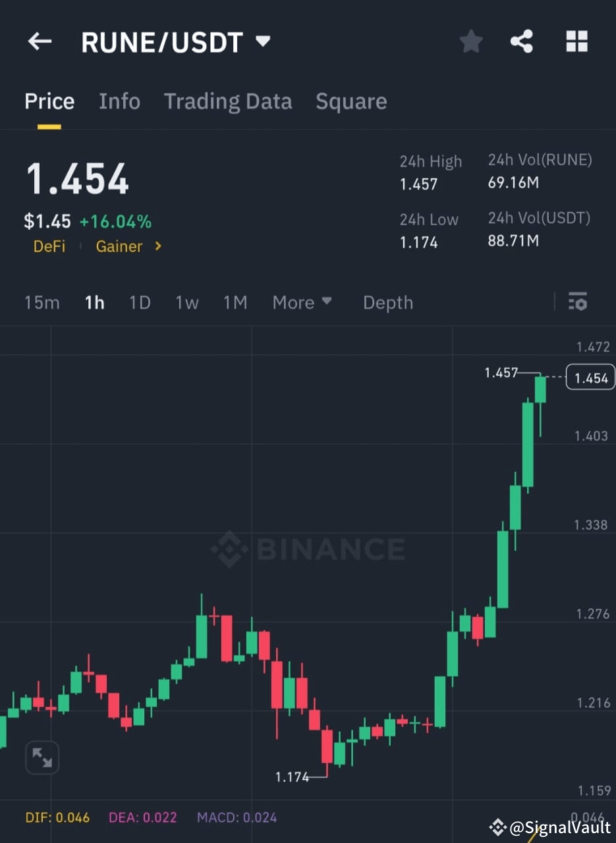Open the Depth view
This screenshot has height=843, width=616.
point(388,302)
